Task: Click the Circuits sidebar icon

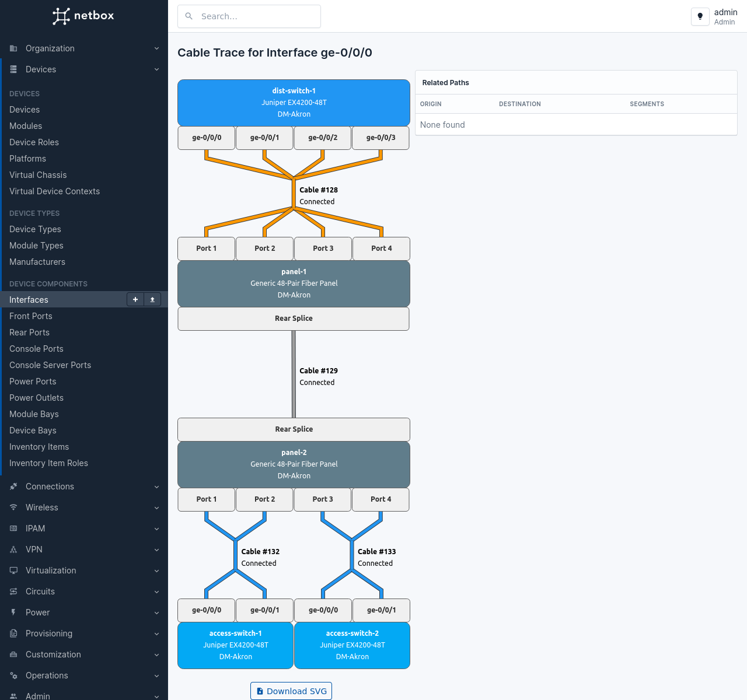Action: pos(13,591)
